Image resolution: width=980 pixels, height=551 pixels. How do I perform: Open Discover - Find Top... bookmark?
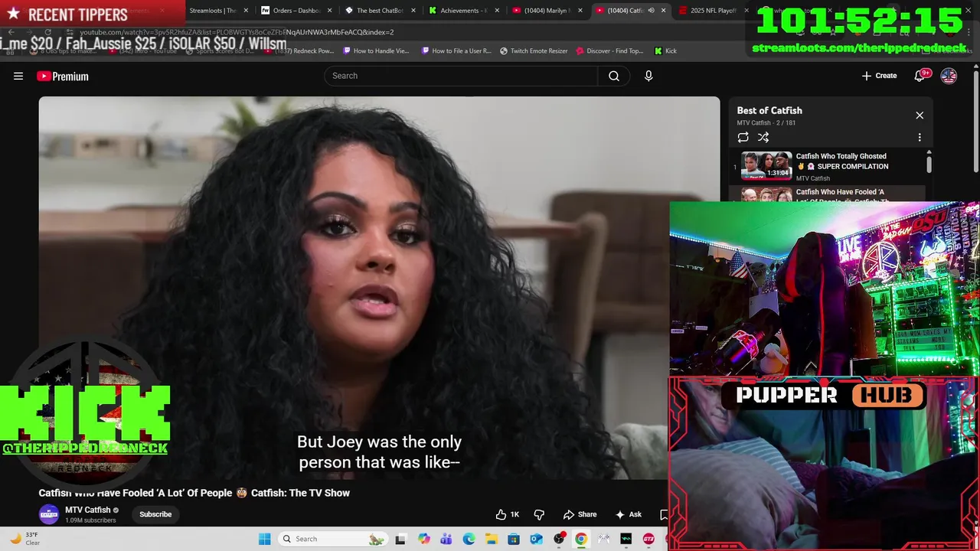tap(610, 51)
